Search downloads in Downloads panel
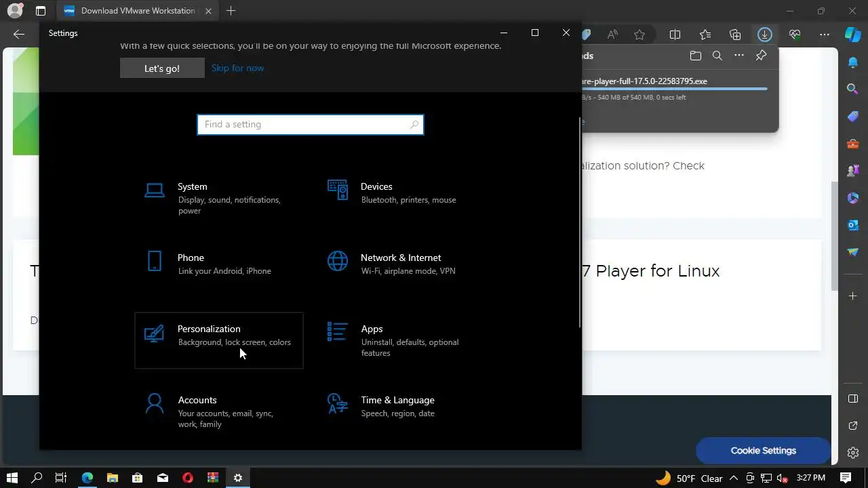The width and height of the screenshot is (868, 488). coord(717,56)
